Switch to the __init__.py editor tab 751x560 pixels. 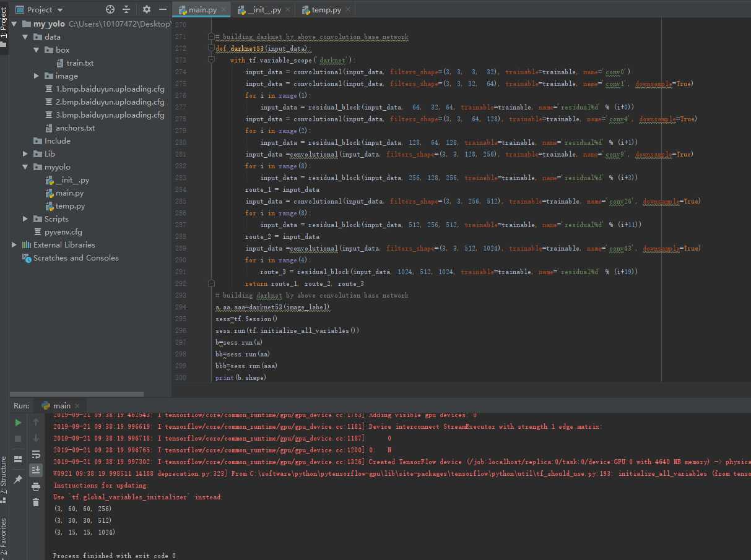(264, 10)
